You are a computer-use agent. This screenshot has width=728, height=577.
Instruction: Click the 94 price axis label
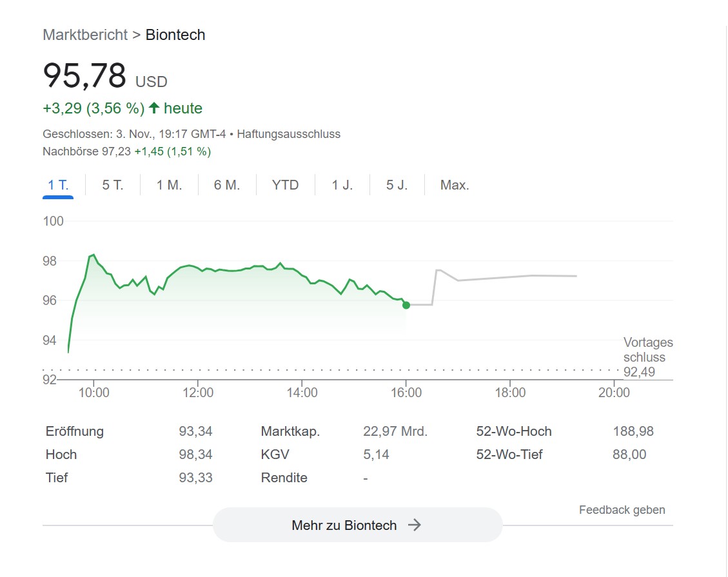coord(50,340)
